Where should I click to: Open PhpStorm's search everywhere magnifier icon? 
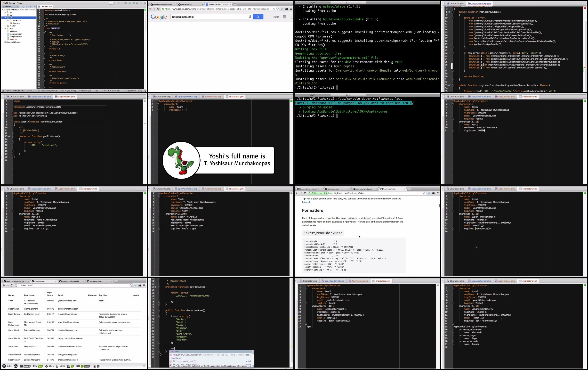pos(145,3)
